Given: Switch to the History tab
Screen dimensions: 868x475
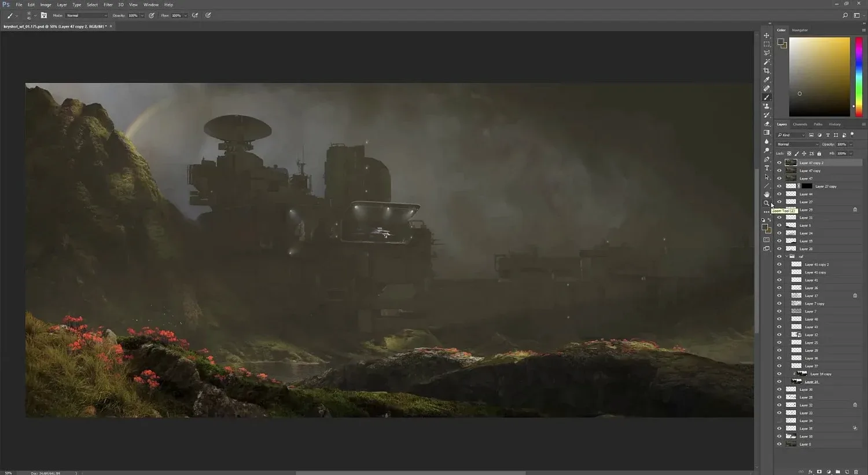Looking at the screenshot, I should pos(834,124).
